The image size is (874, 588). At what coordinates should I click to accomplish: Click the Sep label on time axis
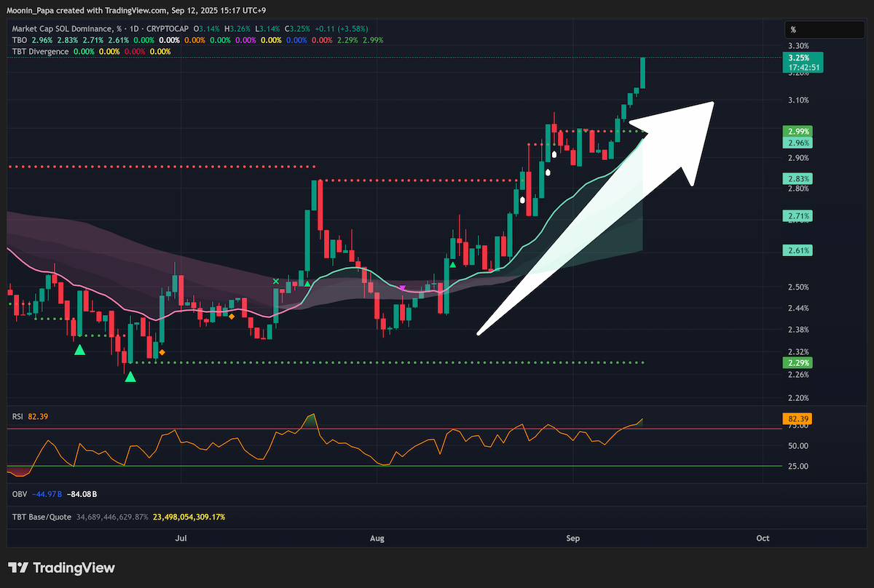573,539
